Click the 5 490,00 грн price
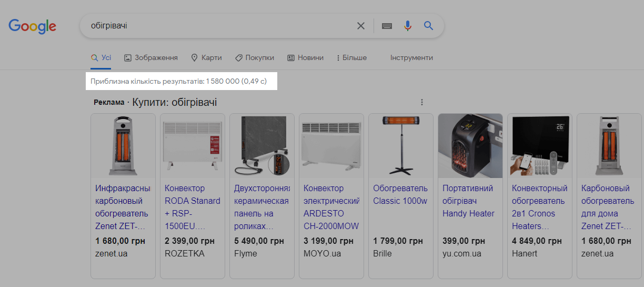Image resolution: width=644 pixels, height=287 pixels. 259,241
